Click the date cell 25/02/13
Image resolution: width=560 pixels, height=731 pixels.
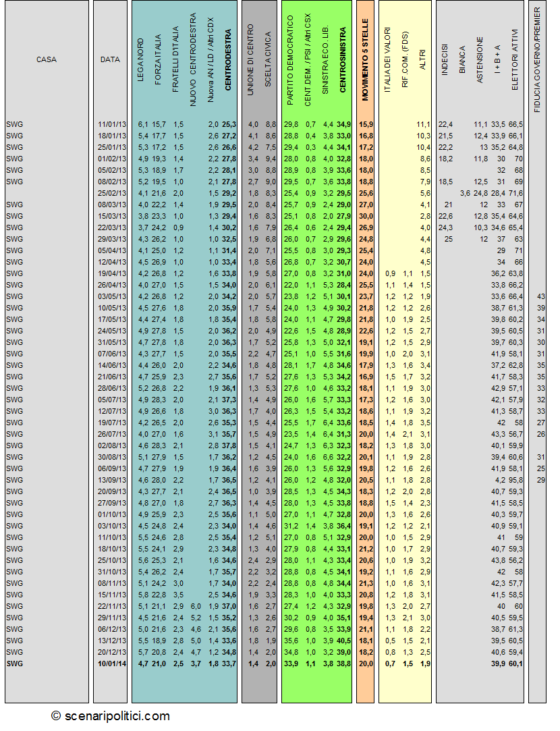[x=112, y=193]
